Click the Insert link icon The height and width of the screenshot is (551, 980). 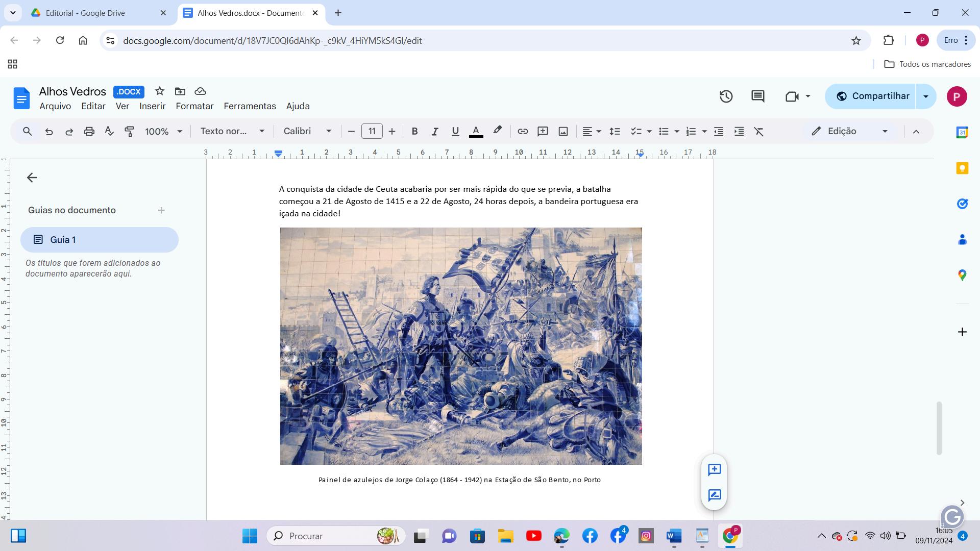(522, 132)
